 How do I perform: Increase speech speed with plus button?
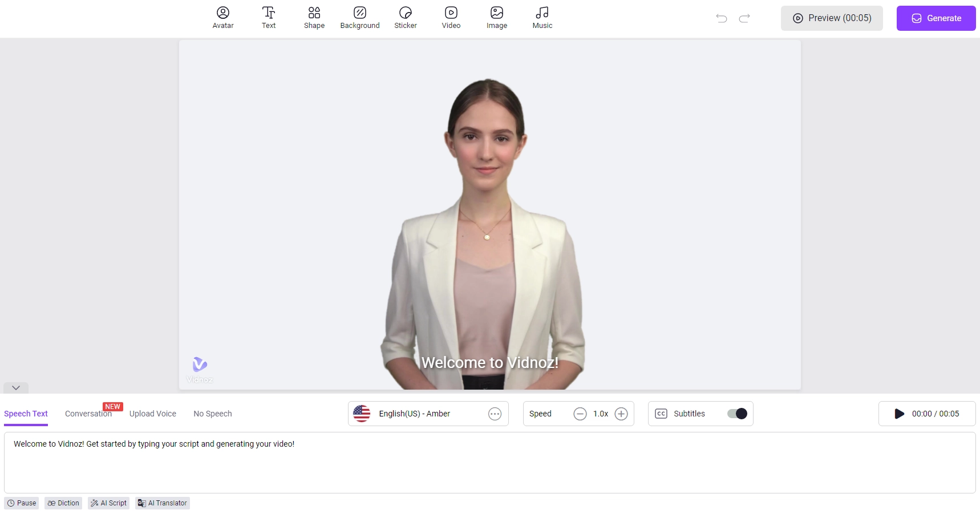pyautogui.click(x=621, y=414)
